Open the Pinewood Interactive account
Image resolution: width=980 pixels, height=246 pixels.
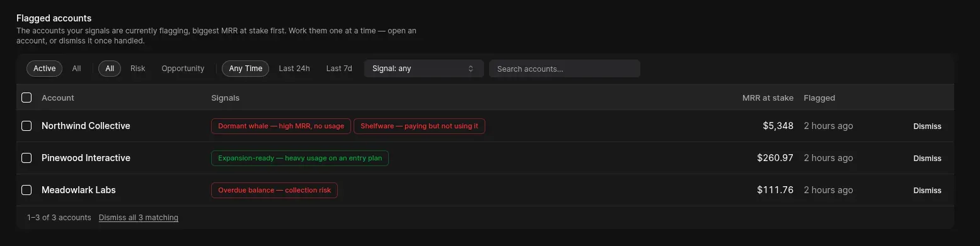[86, 158]
